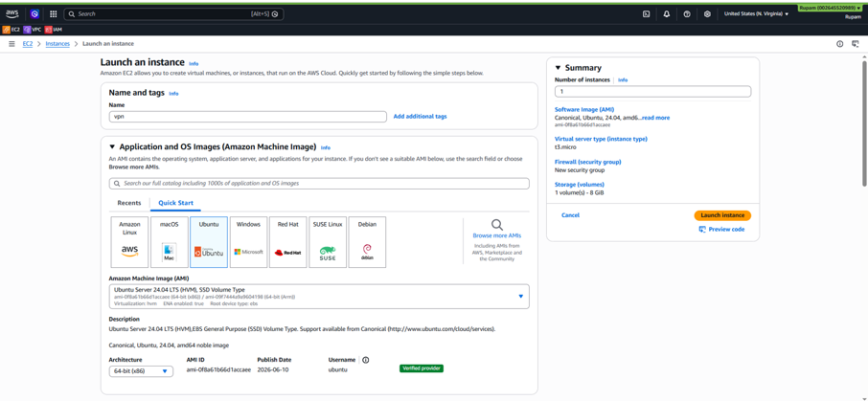Viewport: 868px width, 401px height.
Task: Click the t3.micro instance type text
Action: click(x=565, y=147)
